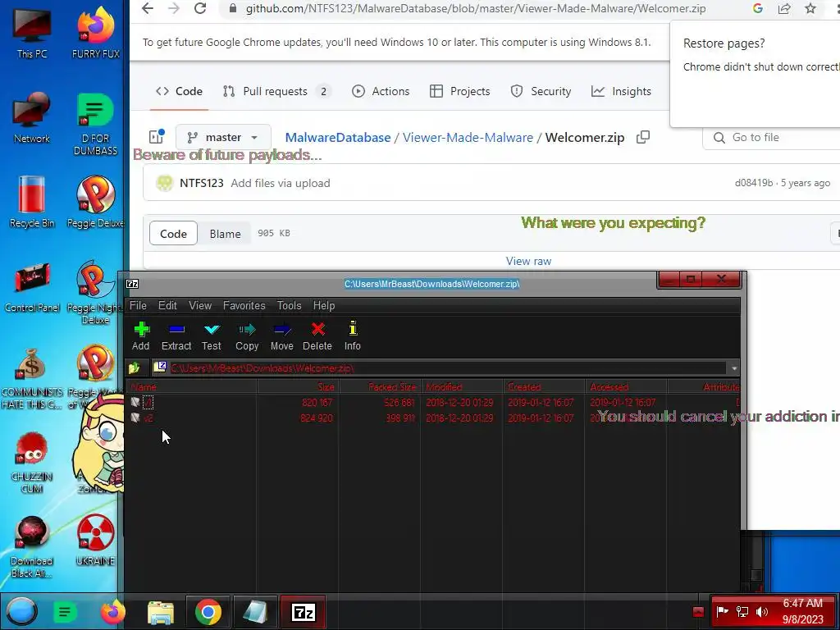Click the volume icon in system tray
This screenshot has width=840, height=630.
pyautogui.click(x=762, y=612)
